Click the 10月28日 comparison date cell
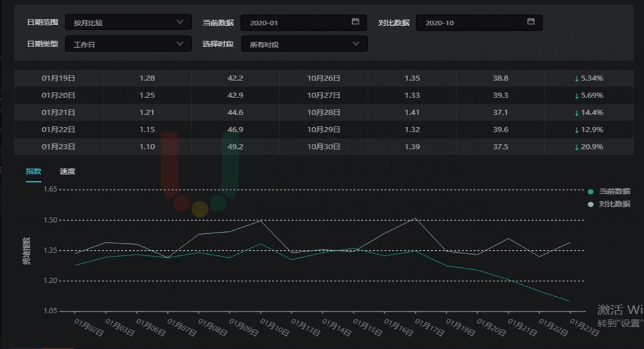 (x=324, y=113)
